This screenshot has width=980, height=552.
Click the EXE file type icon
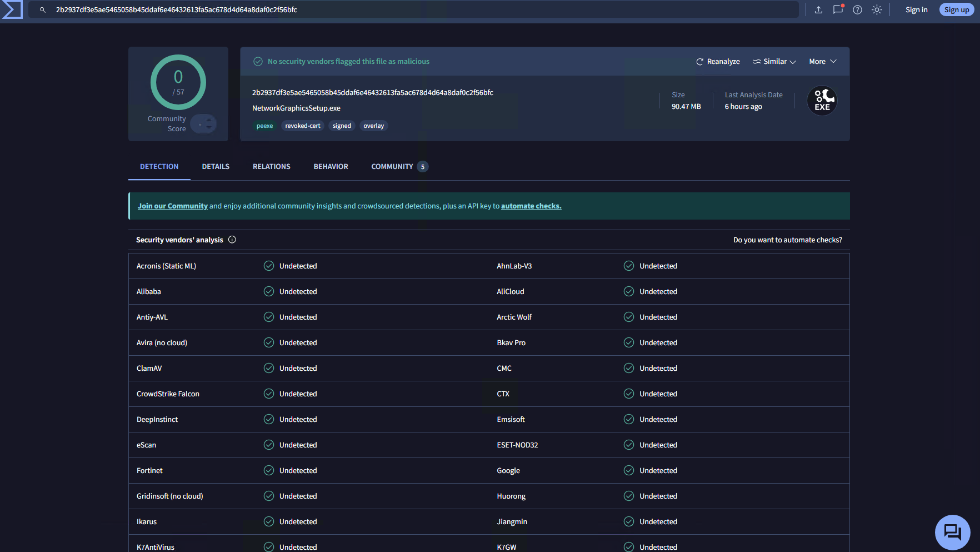[x=822, y=101]
